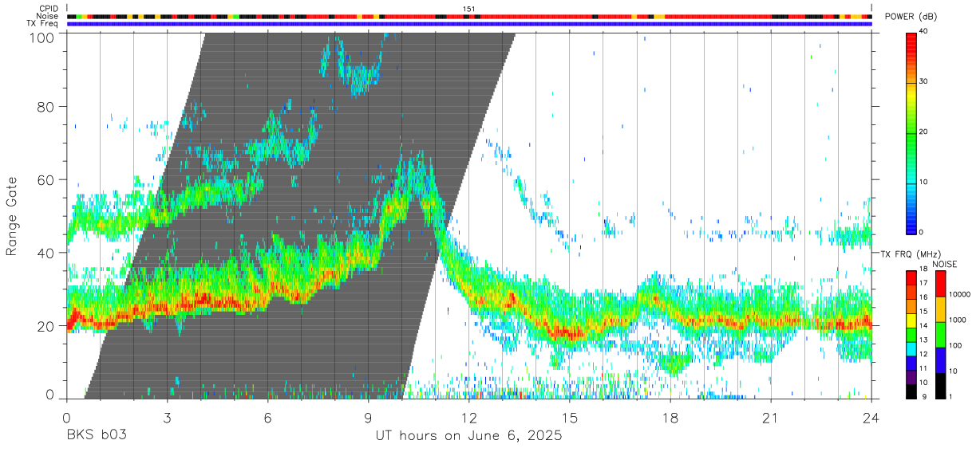Click the NOISE legend title
Screen dimensions: 980x452
pos(946,264)
